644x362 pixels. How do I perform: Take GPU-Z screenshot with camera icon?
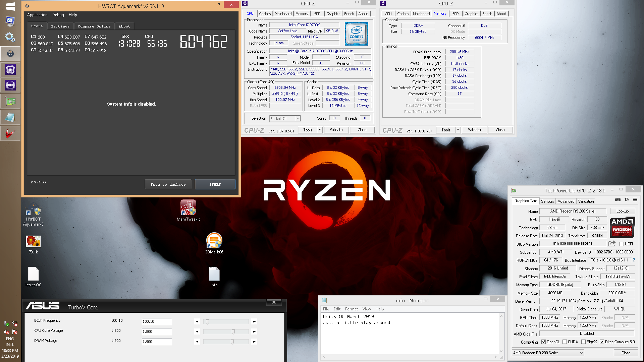point(618,200)
